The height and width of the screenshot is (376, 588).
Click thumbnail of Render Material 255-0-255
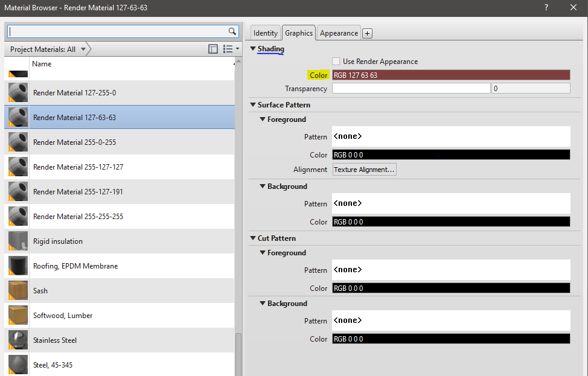18,142
